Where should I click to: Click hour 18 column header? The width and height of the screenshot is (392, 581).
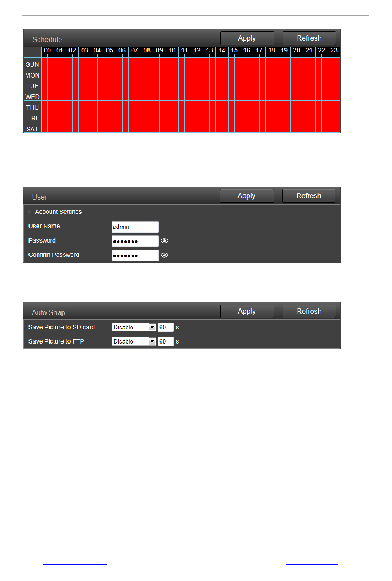coord(272,50)
